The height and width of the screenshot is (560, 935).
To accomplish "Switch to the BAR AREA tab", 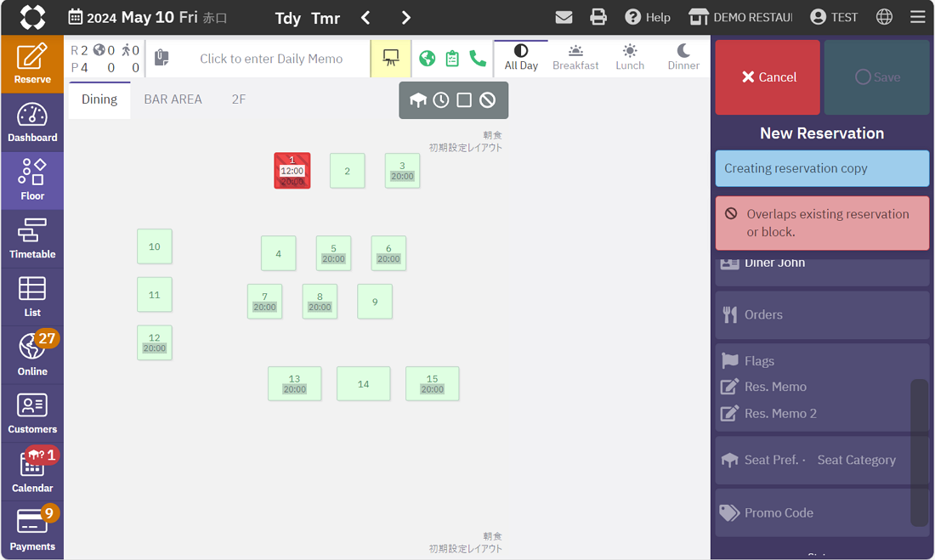I will click(x=173, y=99).
